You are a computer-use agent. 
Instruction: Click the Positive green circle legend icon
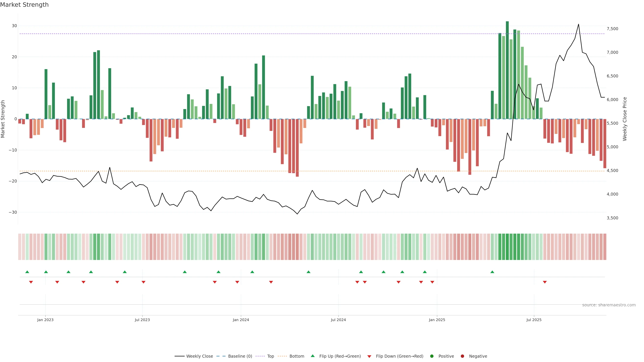pyautogui.click(x=432, y=356)
